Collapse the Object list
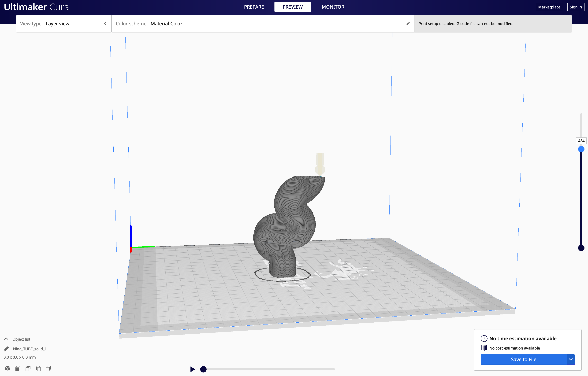 tap(17, 339)
